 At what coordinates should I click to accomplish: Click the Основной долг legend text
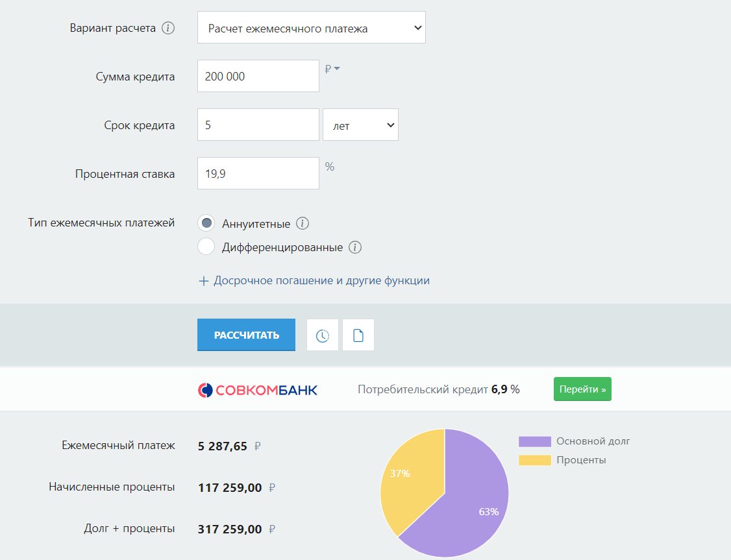coord(593,441)
